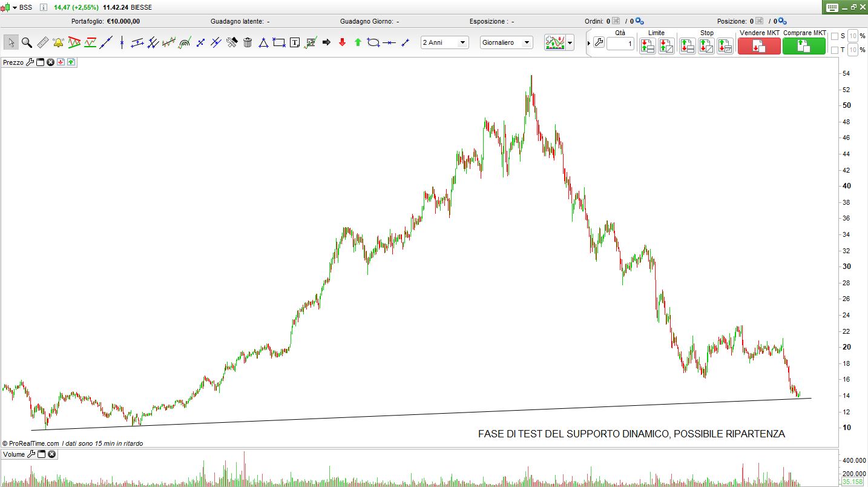Screen dimensions: 868x487
Task: Open the hammer and wrench drawing settings
Action: tap(232, 42)
